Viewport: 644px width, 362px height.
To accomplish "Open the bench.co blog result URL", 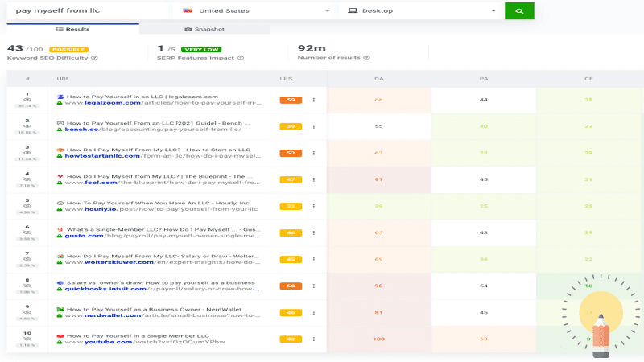I will coord(153,130).
